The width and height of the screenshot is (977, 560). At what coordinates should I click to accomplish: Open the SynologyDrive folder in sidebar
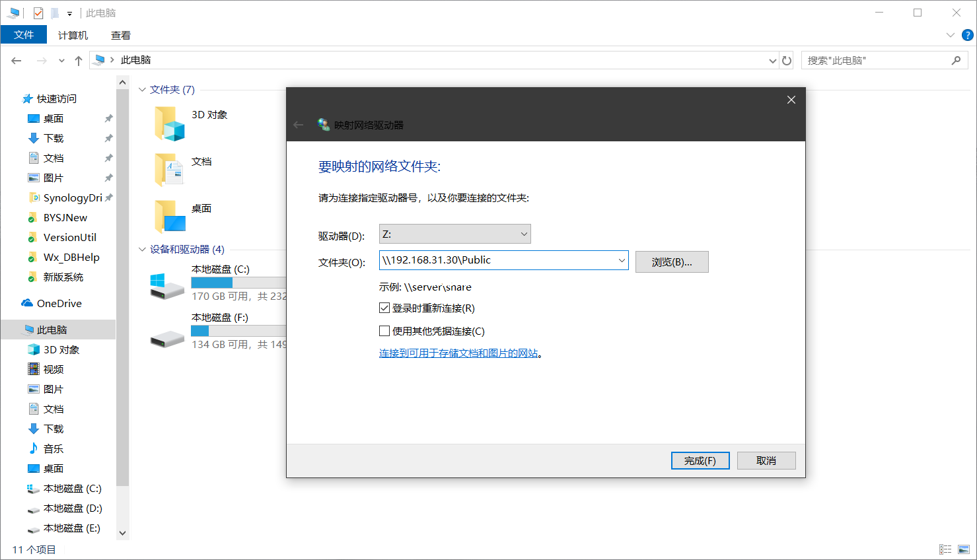(73, 198)
